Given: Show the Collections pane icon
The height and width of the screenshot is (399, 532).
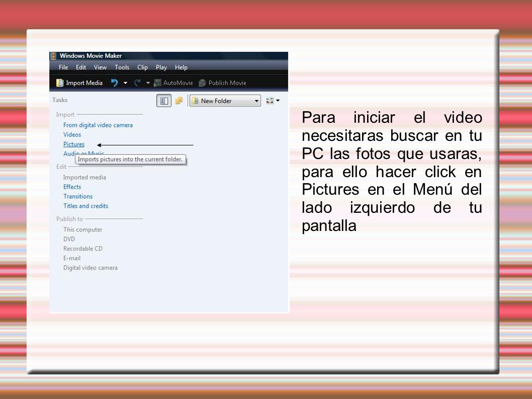Looking at the screenshot, I should pyautogui.click(x=179, y=101).
